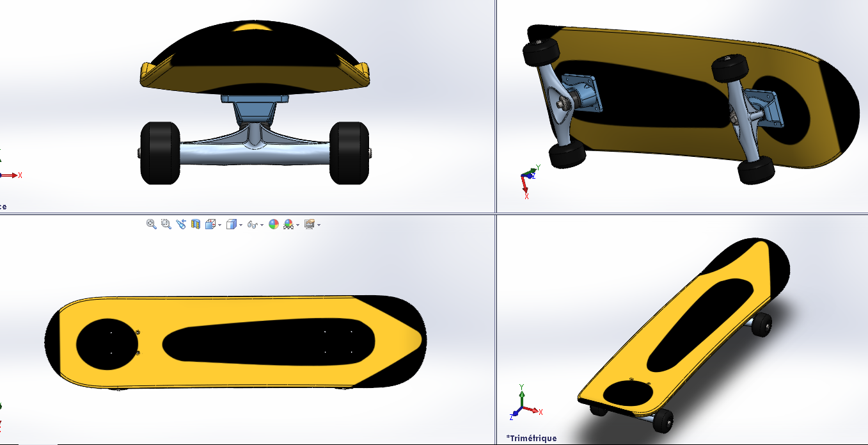Open the Edit Appearance color ball

click(274, 224)
